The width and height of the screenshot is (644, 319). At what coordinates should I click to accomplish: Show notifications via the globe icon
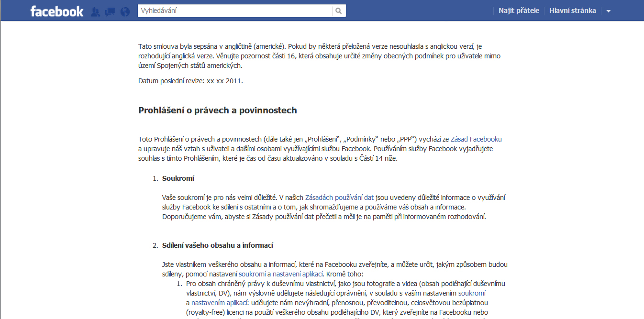click(125, 11)
